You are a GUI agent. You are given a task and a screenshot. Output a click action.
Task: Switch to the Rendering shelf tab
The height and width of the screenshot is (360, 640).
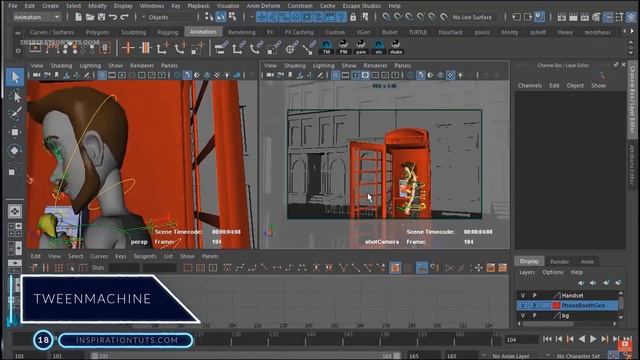pos(241,32)
